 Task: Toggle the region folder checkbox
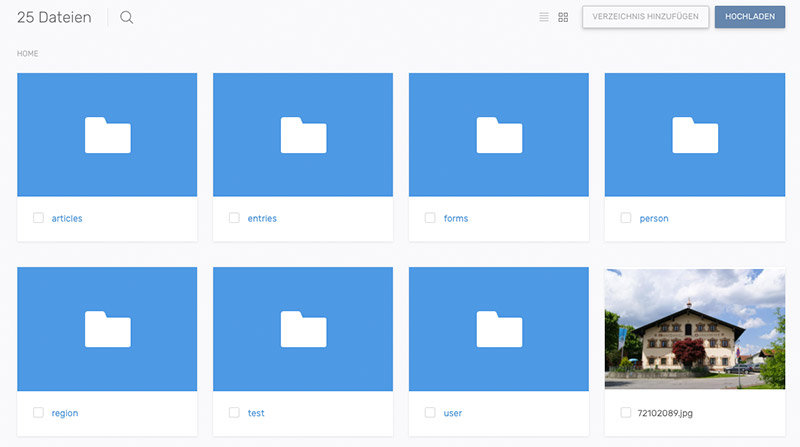pyautogui.click(x=38, y=412)
